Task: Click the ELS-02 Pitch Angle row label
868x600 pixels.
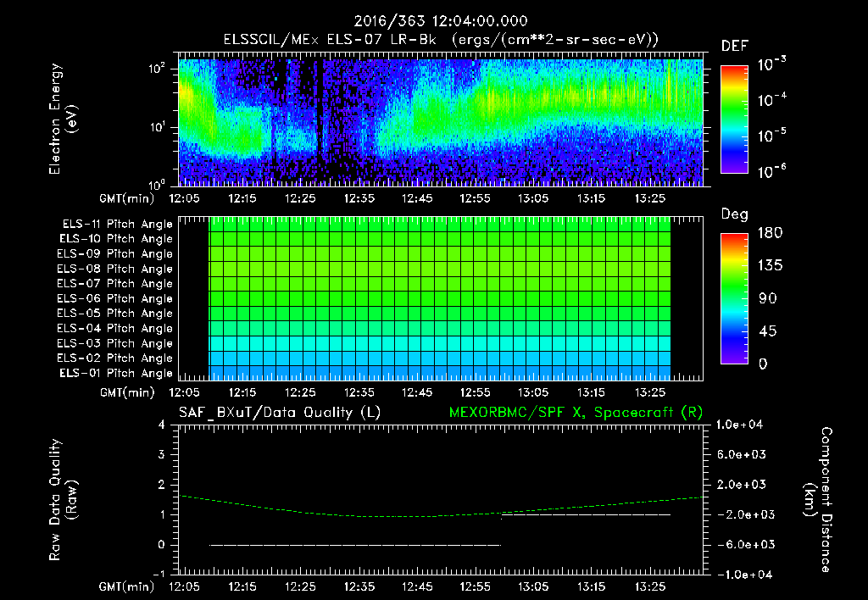Action: 115,358
